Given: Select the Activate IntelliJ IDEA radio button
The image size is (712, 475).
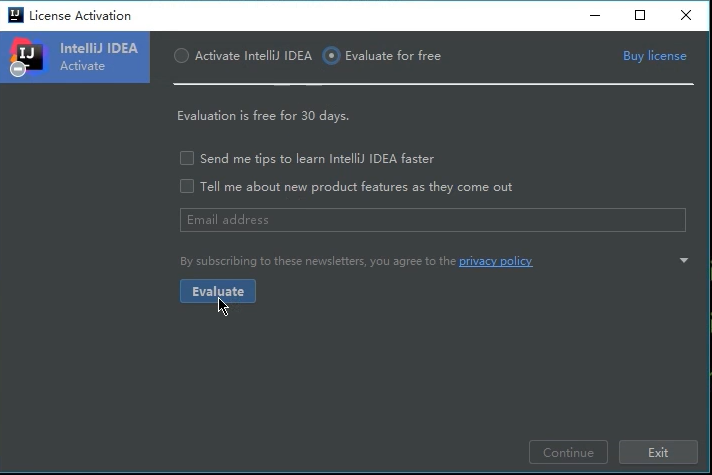Looking at the screenshot, I should [181, 56].
